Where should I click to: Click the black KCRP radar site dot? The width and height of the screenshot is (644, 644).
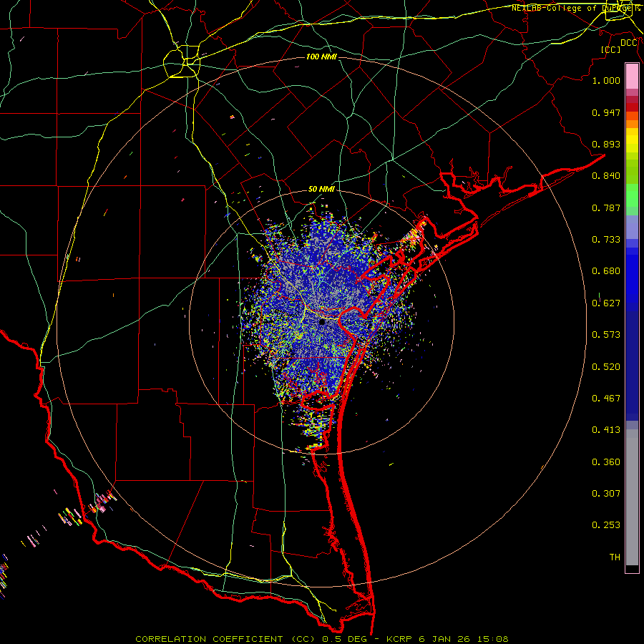pyautogui.click(x=322, y=321)
